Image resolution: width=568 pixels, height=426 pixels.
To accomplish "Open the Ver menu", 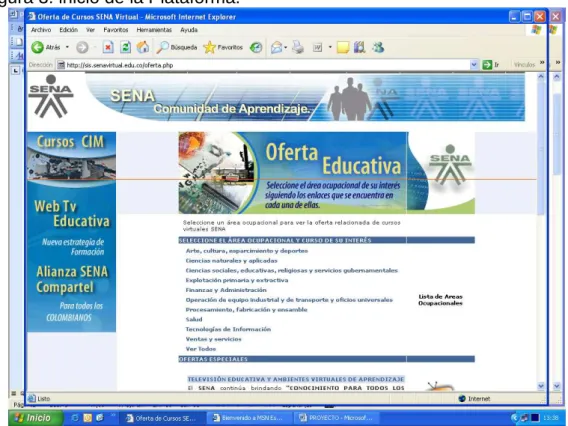I will pyautogui.click(x=91, y=30).
